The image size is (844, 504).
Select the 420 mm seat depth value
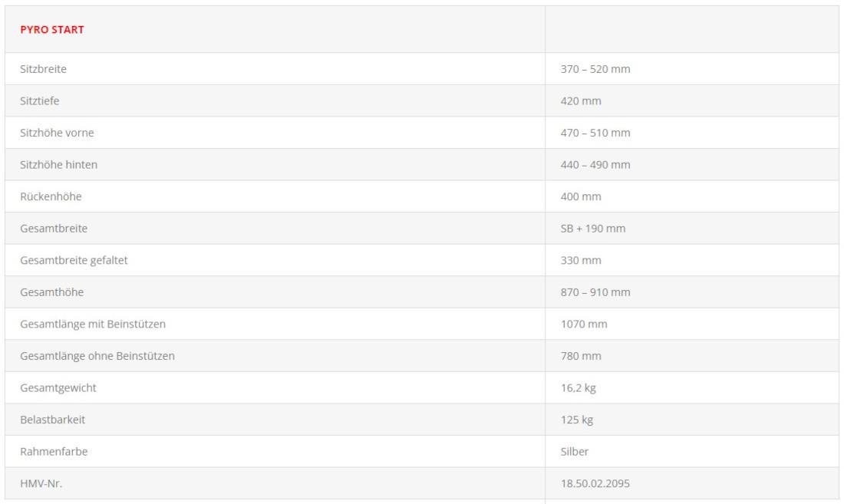click(x=581, y=101)
